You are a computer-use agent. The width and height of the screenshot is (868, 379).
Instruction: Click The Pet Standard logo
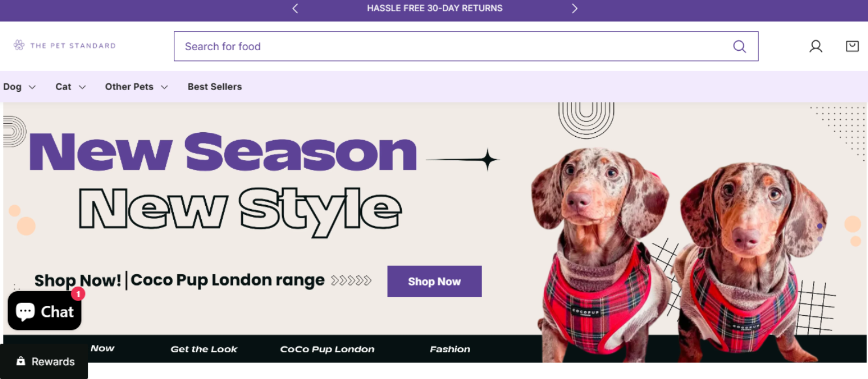tap(64, 45)
